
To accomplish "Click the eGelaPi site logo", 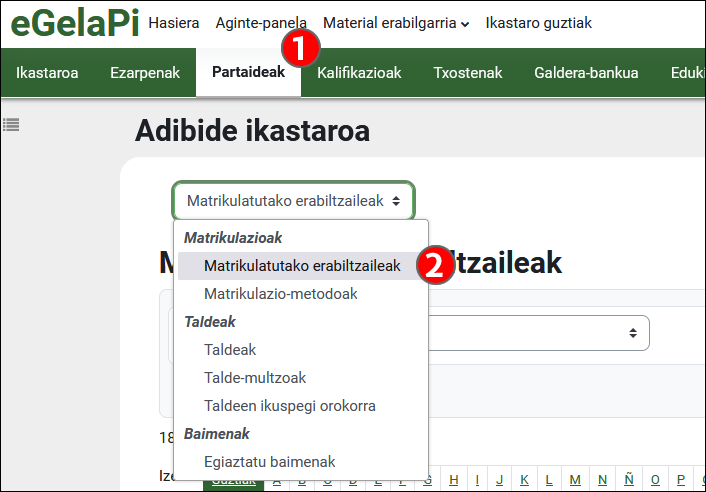I will (74, 23).
